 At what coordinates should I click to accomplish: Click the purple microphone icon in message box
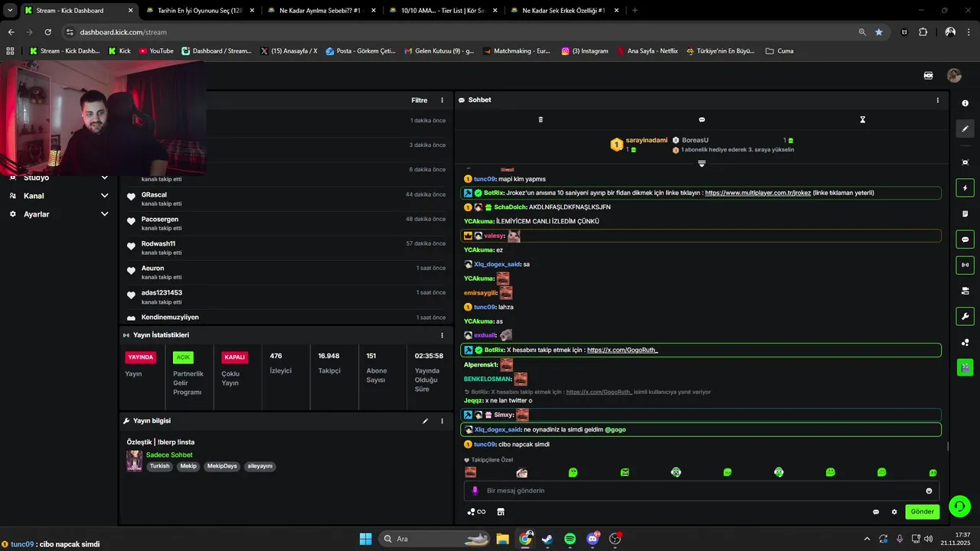tap(475, 491)
